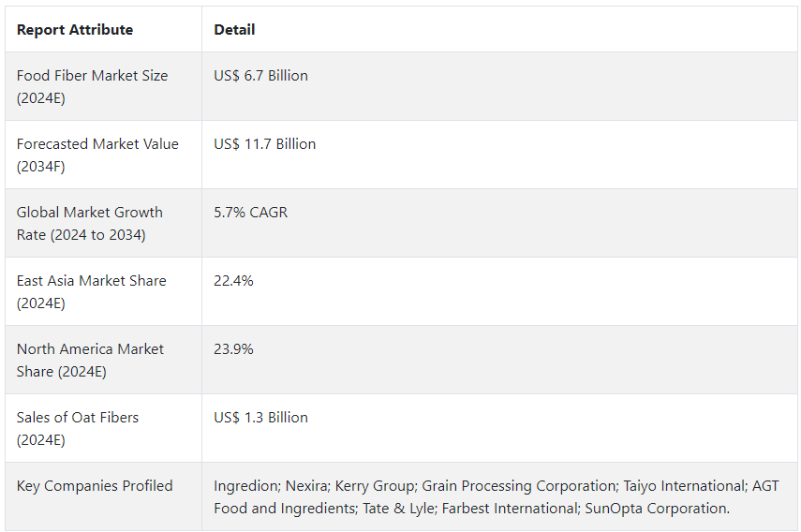Click the "US$ 6.7 Billion" value
The image size is (801, 532).
(260, 76)
